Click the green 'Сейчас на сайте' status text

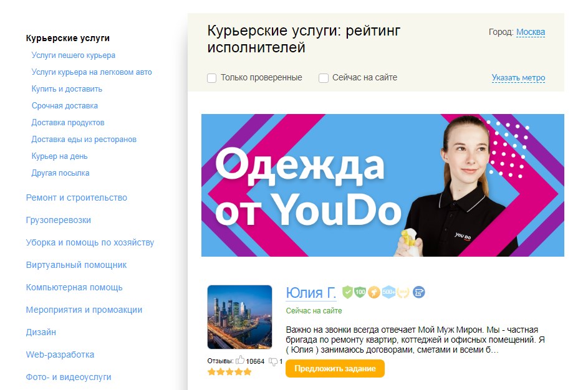pyautogui.click(x=314, y=311)
